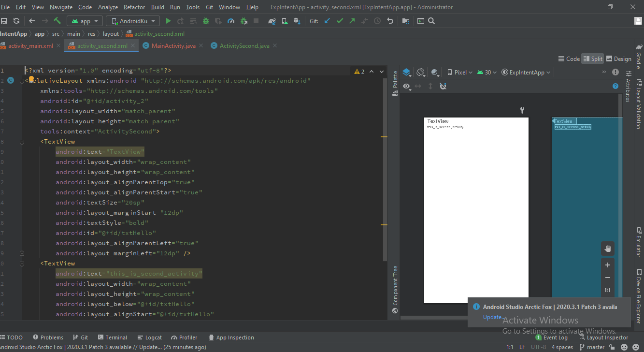
Task: Select the pan hand tool in preview
Action: (x=608, y=249)
